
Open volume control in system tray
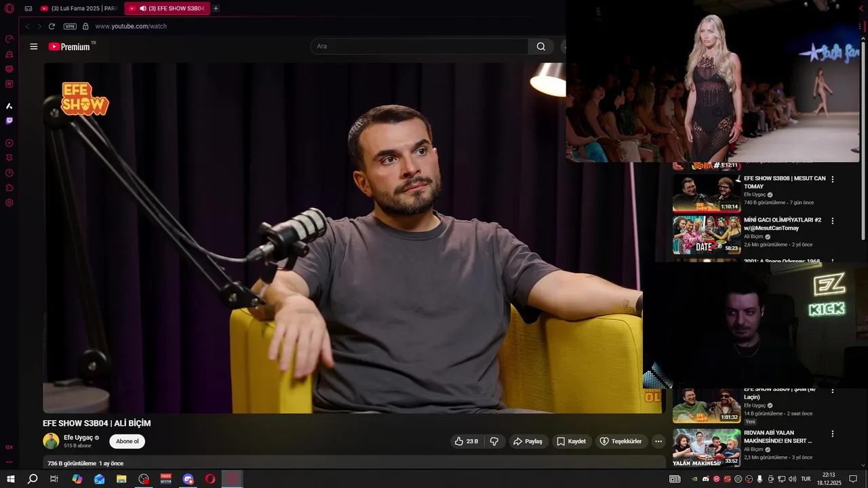[792, 479]
